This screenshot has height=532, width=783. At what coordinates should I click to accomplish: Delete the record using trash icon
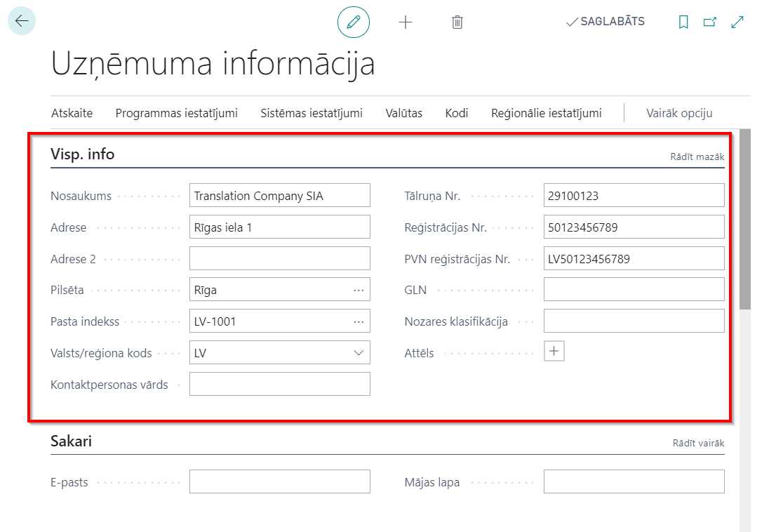coord(457,22)
